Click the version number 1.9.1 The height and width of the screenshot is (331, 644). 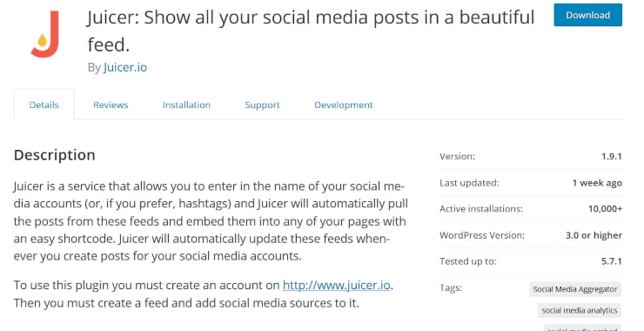[612, 156]
